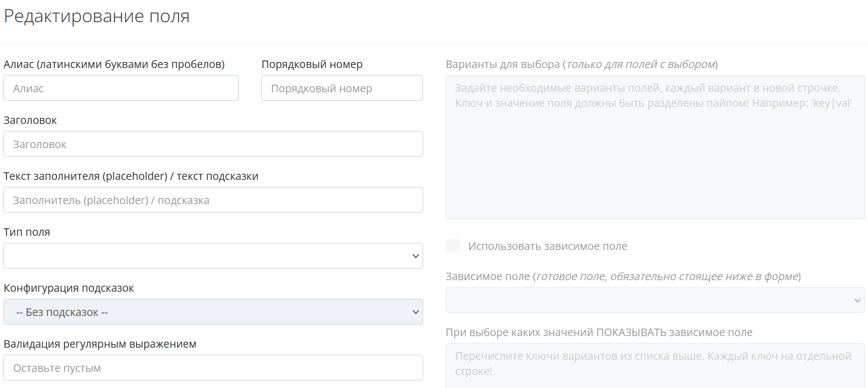Open the Тип поля dropdown
The height and width of the screenshot is (388, 868).
coord(213,256)
